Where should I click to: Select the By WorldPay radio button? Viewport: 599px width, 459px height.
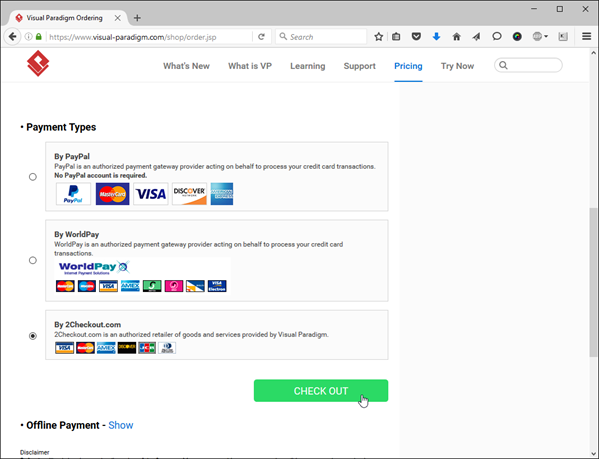click(33, 260)
